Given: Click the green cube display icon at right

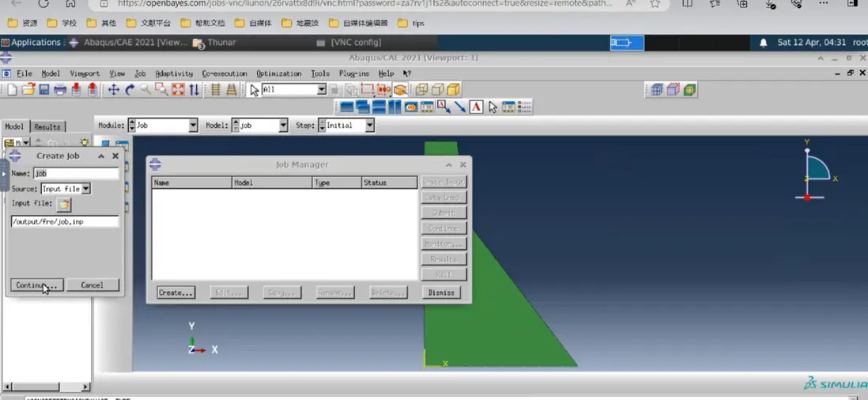Looking at the screenshot, I should (x=689, y=89).
